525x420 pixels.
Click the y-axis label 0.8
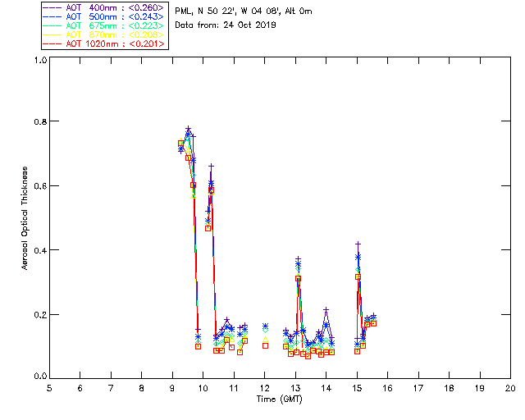(x=40, y=121)
